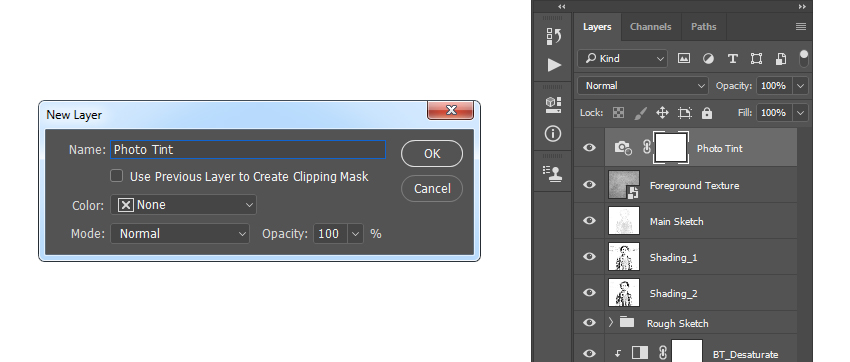Lock artboard nesting icon
This screenshot has height=362, width=850.
click(x=685, y=113)
